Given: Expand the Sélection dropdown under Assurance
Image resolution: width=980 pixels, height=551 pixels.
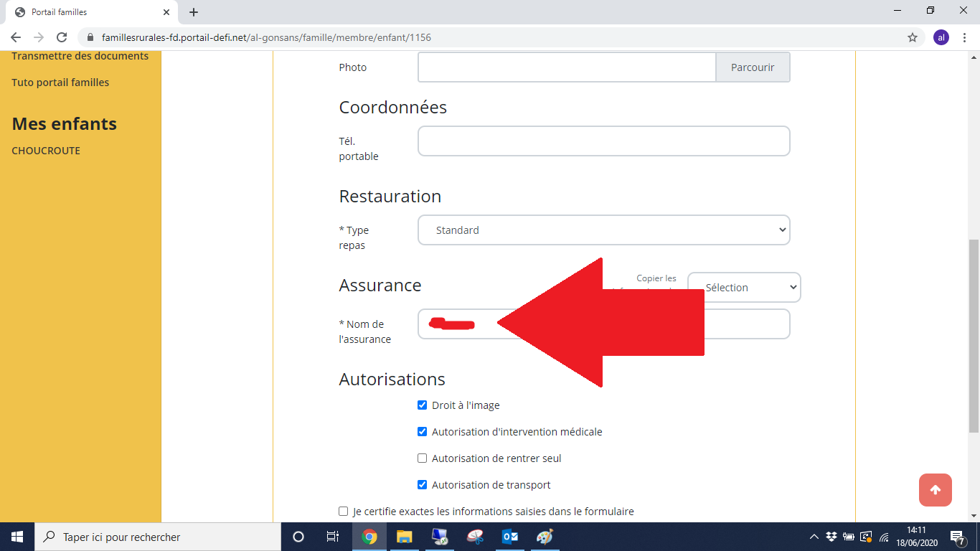Looking at the screenshot, I should coord(744,288).
